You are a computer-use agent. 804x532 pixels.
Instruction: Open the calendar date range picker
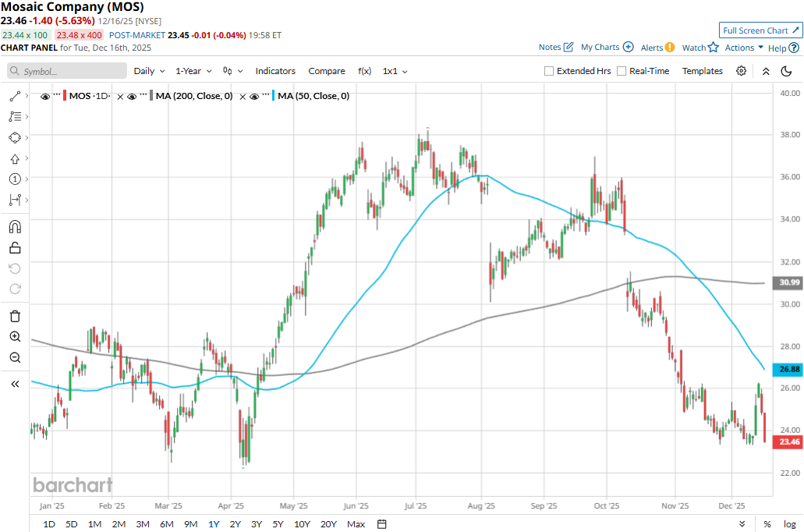pos(381,523)
